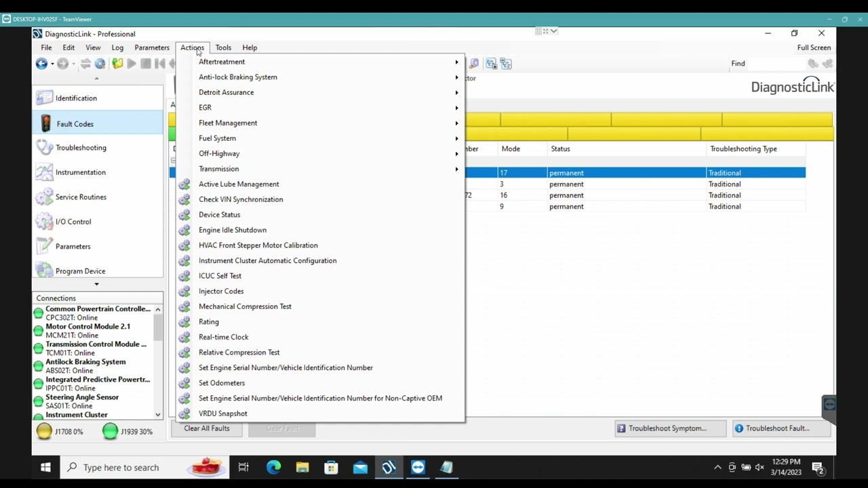Expand Transmission submenu

point(320,169)
